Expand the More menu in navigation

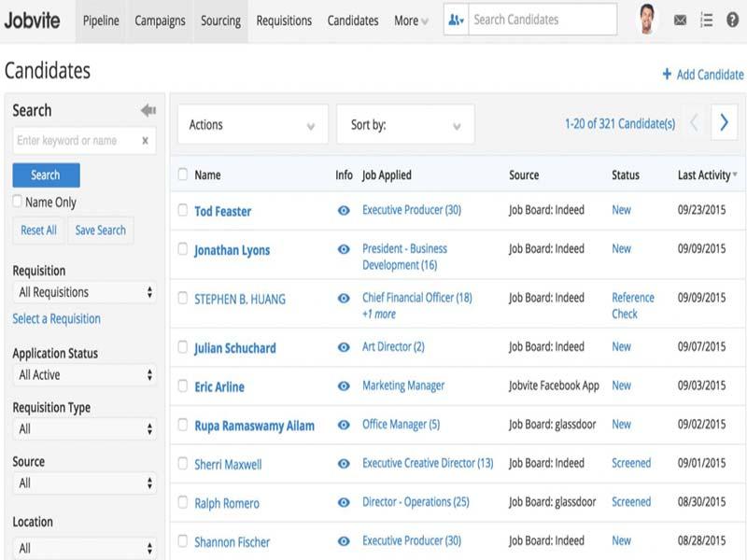coord(411,21)
